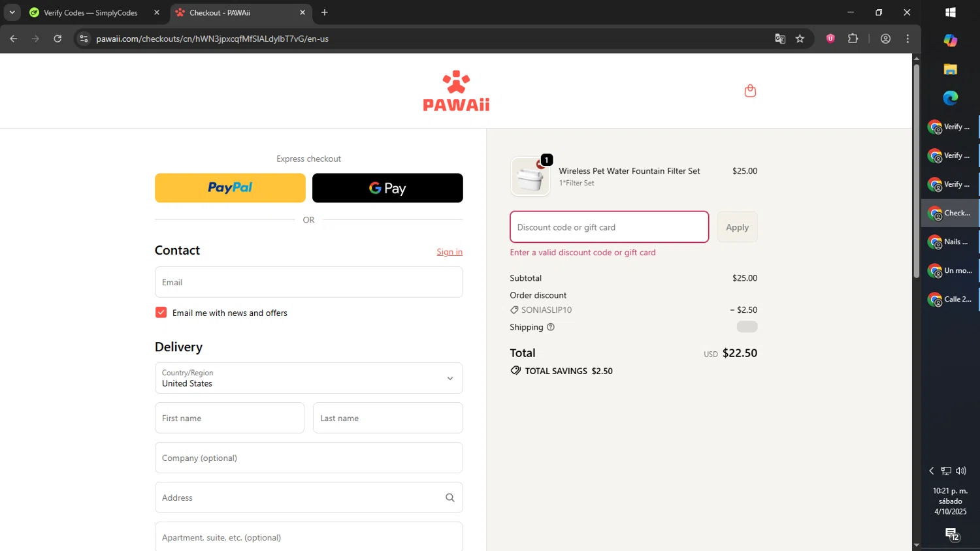Image resolution: width=980 pixels, height=551 pixels.
Task: Uncheck Email me with news and offers
Action: [x=161, y=313]
